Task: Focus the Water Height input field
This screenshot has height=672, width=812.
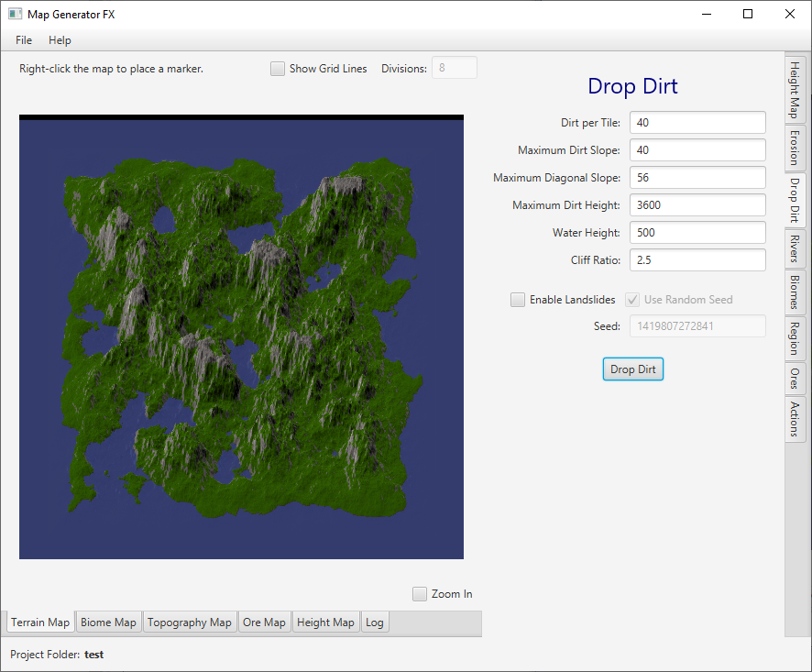Action: (x=697, y=233)
